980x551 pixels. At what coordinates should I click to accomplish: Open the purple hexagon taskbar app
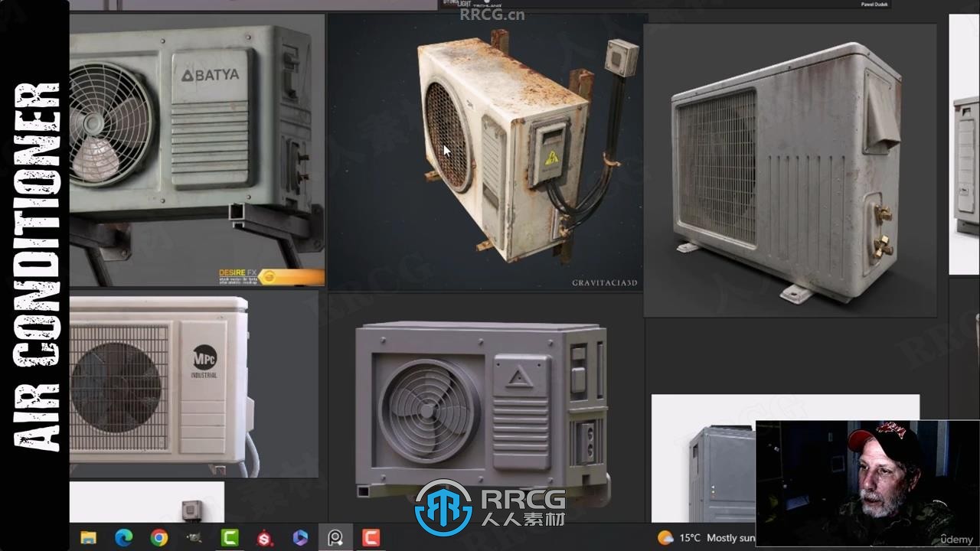tap(300, 538)
